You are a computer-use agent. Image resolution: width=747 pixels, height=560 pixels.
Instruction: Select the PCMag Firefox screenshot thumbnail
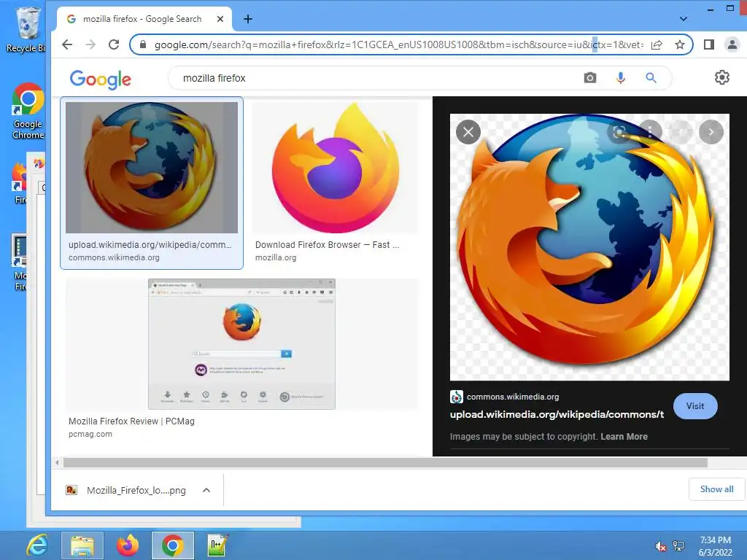(x=241, y=344)
